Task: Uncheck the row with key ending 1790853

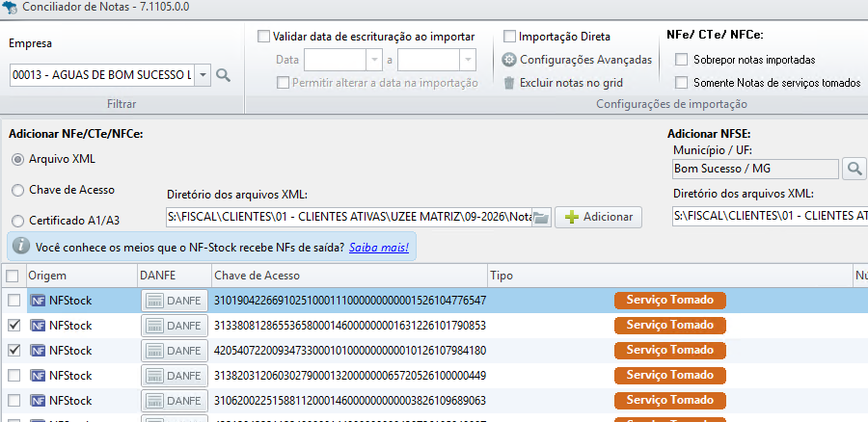Action: tap(14, 326)
